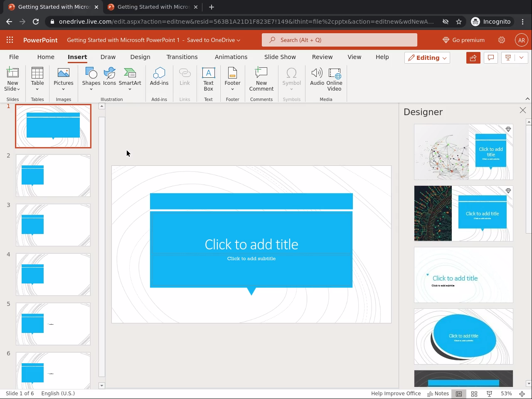Click Go premium button
Image resolution: width=532 pixels, height=399 pixels.
point(463,40)
